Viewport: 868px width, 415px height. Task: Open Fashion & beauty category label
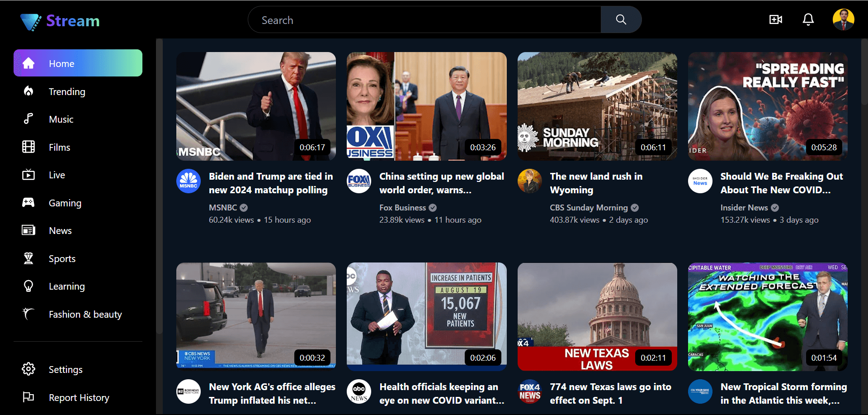[x=85, y=314]
